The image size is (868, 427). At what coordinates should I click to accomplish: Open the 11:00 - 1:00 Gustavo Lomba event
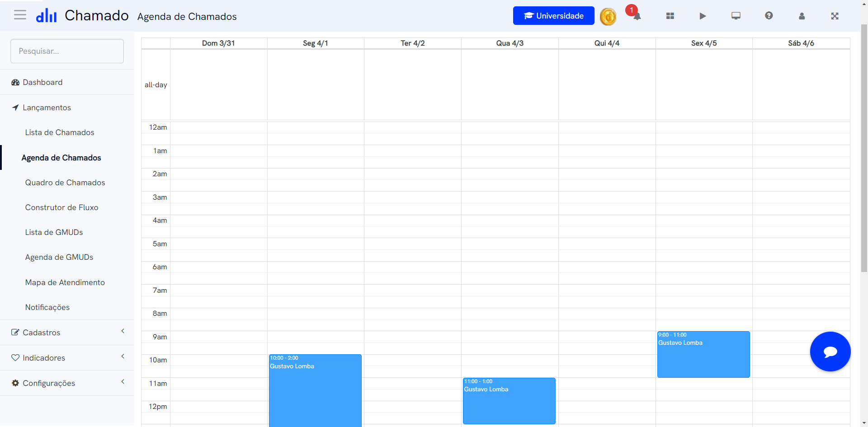[509, 401]
